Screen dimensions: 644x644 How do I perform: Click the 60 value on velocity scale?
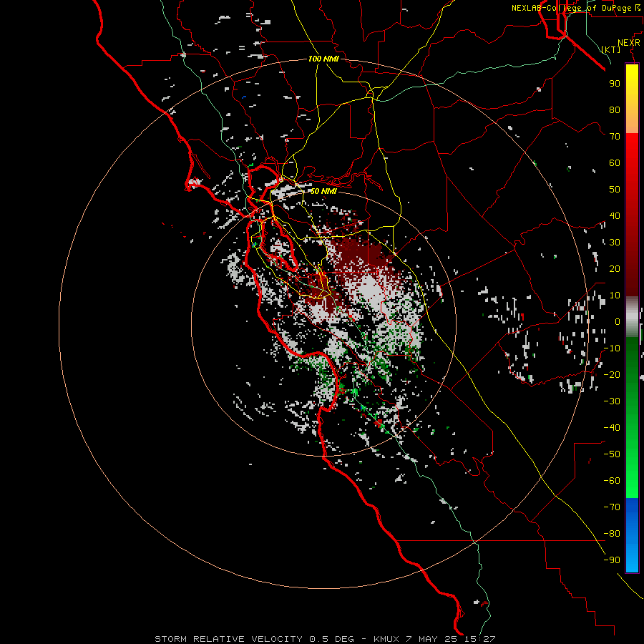pos(615,162)
